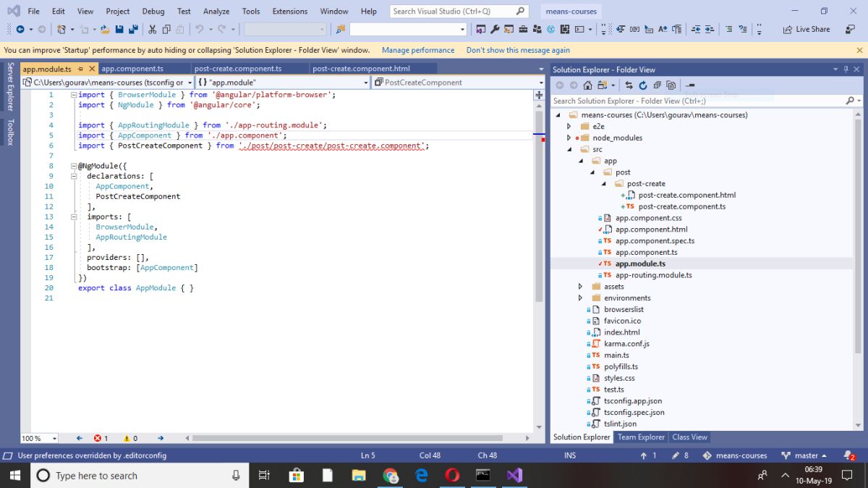Image resolution: width=868 pixels, height=488 pixels.
Task: Open the master branch dropdown
Action: [804, 455]
